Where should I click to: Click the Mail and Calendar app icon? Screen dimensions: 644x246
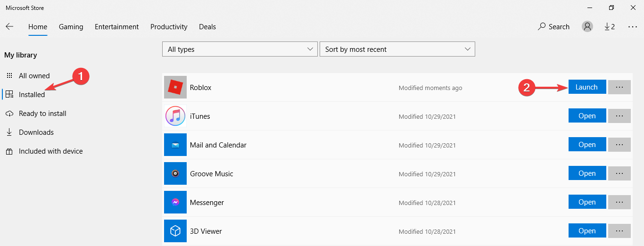(x=175, y=145)
